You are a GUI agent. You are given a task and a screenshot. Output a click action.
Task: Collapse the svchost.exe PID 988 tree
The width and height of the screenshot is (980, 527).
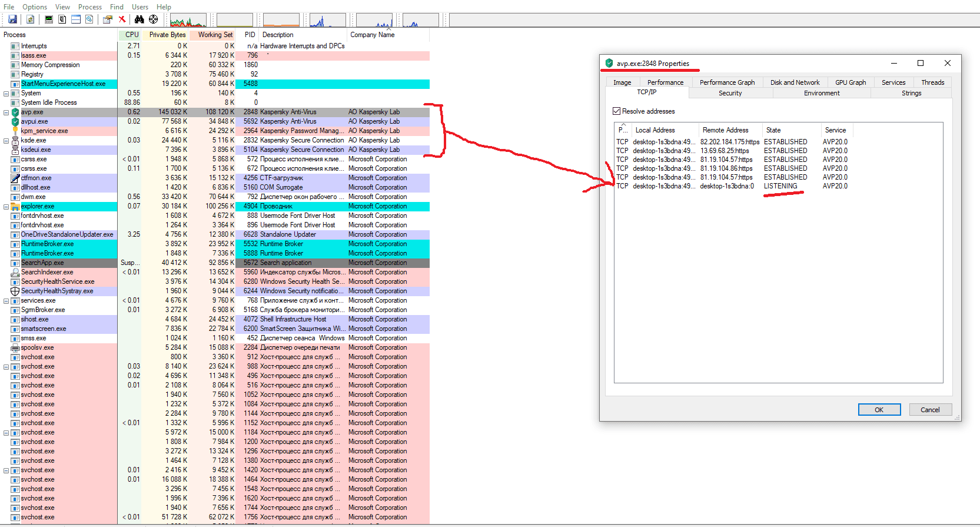6,367
